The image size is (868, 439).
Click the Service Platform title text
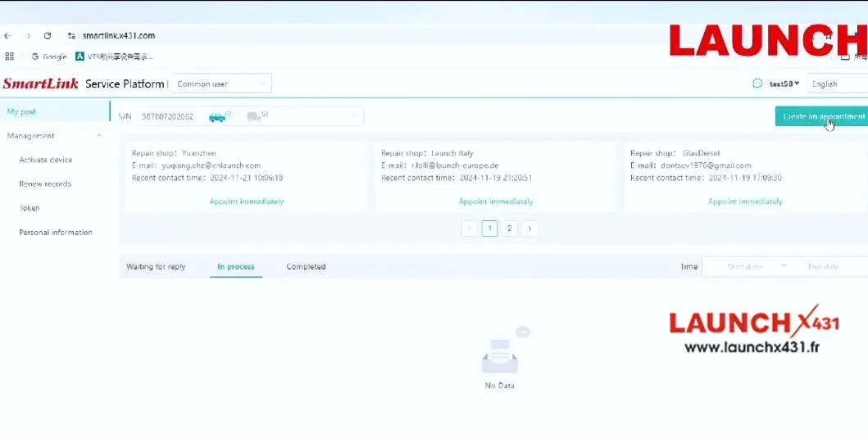click(x=125, y=84)
